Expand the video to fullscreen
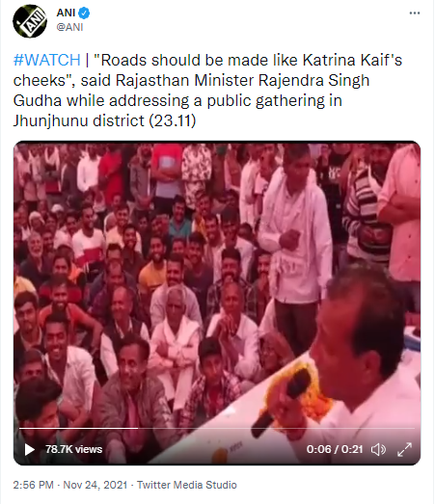The width and height of the screenshot is (435, 504). click(x=404, y=449)
